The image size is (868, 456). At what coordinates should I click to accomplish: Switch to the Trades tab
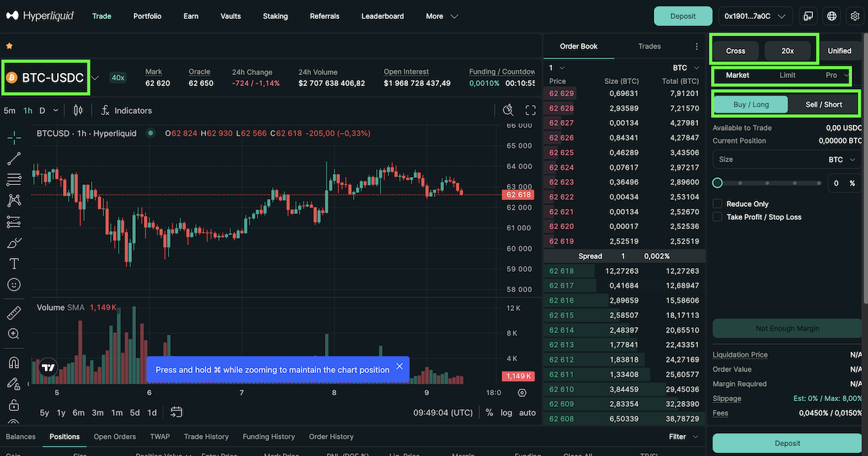(x=650, y=46)
